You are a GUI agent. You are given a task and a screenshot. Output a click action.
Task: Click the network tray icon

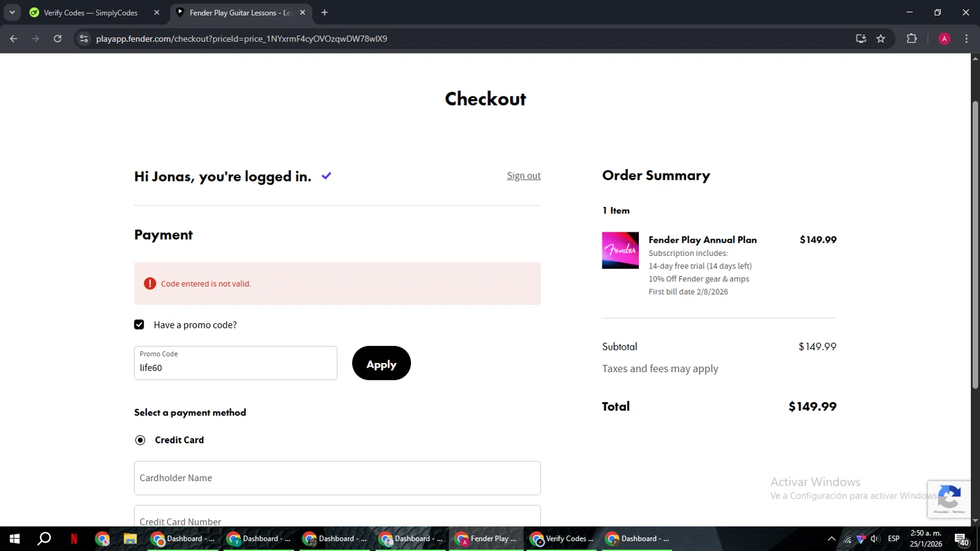[x=847, y=539]
